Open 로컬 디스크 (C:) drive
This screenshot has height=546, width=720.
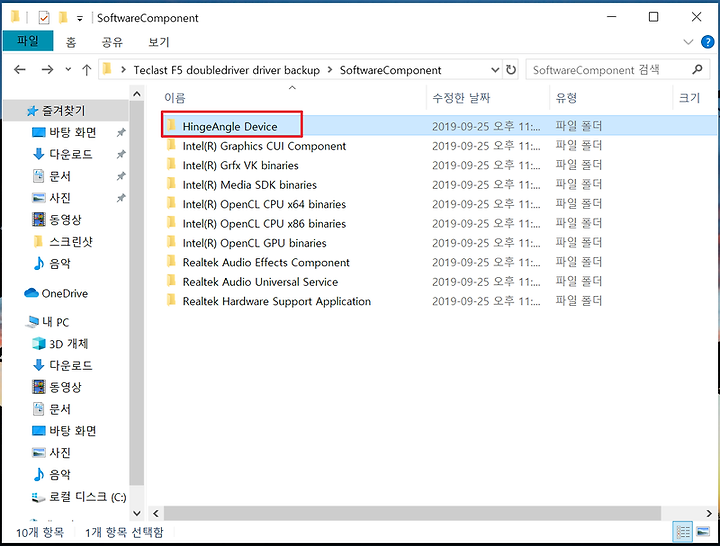tap(87, 497)
